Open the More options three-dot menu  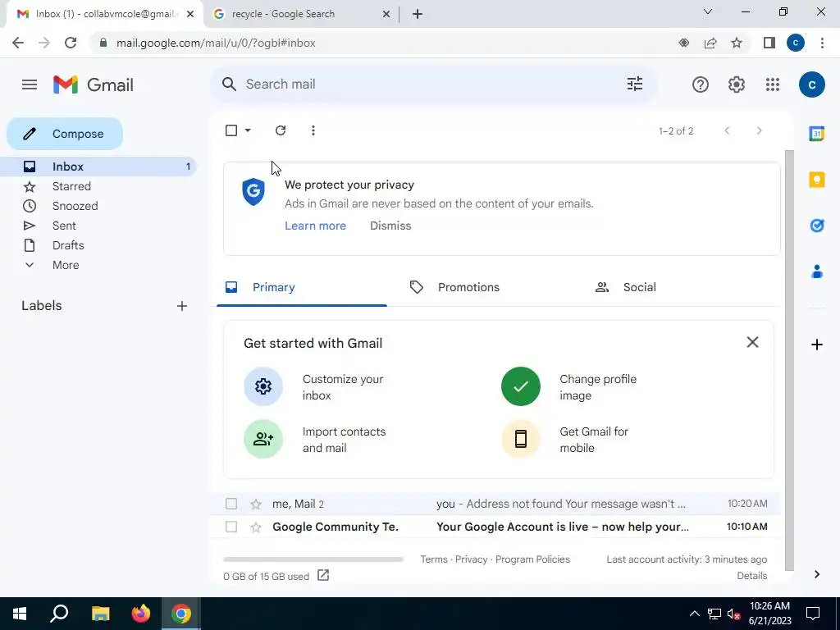tap(313, 130)
